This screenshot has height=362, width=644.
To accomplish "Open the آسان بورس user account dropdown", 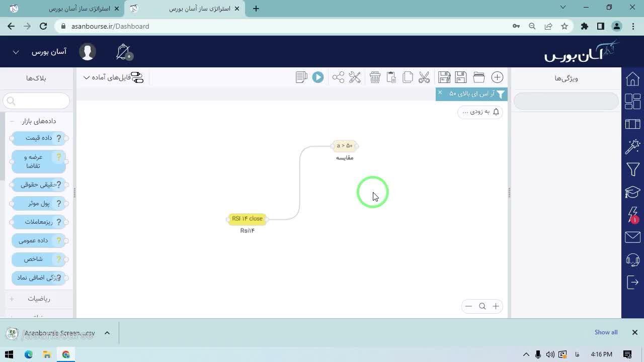I will pyautogui.click(x=40, y=52).
